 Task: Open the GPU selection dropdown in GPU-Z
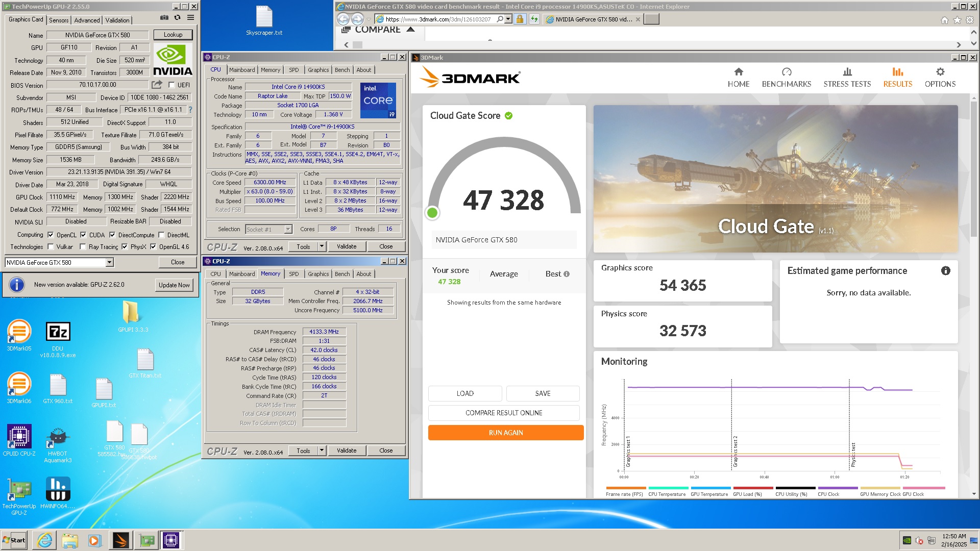(x=109, y=262)
